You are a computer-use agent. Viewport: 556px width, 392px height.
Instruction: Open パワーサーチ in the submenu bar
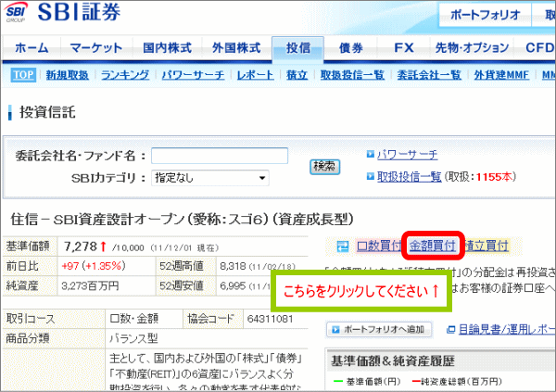point(193,75)
